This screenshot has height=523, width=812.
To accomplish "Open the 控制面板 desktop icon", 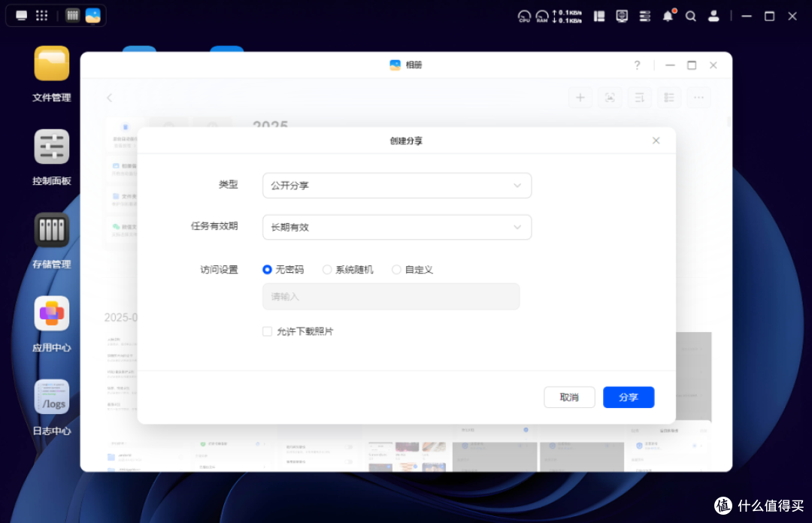I will coord(51,147).
